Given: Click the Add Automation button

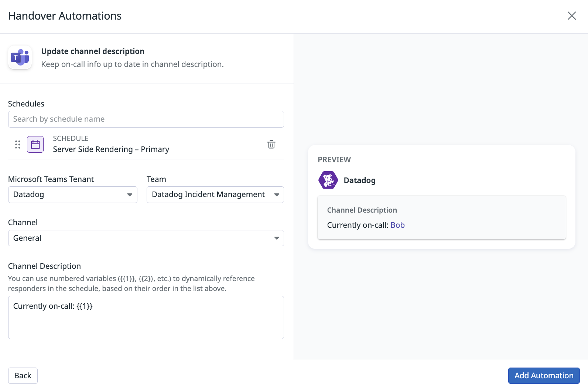Looking at the screenshot, I should coord(544,376).
